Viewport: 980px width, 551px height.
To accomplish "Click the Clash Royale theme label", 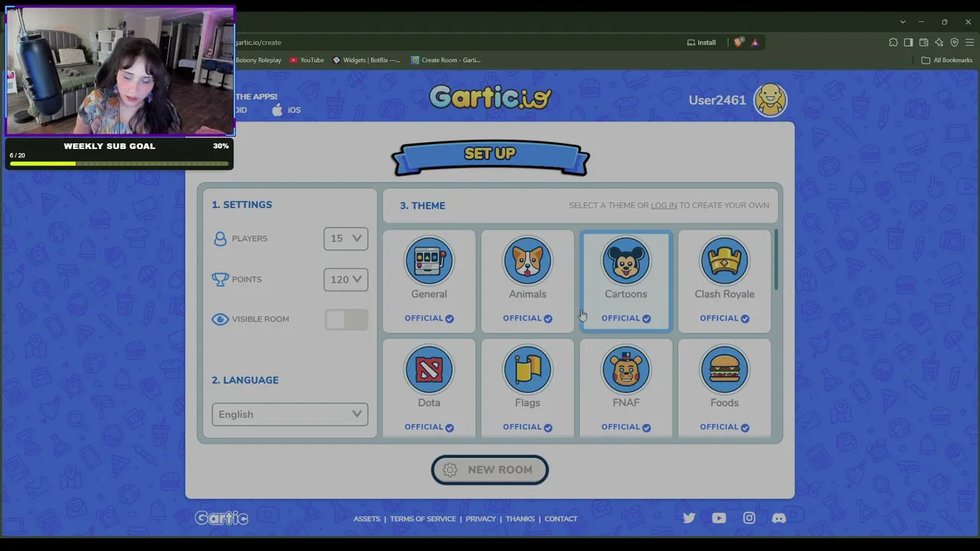I will [x=724, y=294].
